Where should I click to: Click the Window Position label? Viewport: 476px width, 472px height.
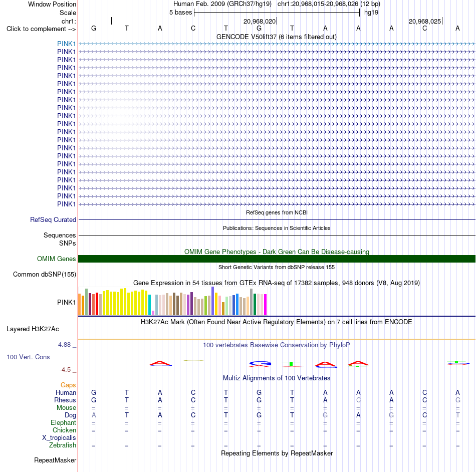coord(52,4)
